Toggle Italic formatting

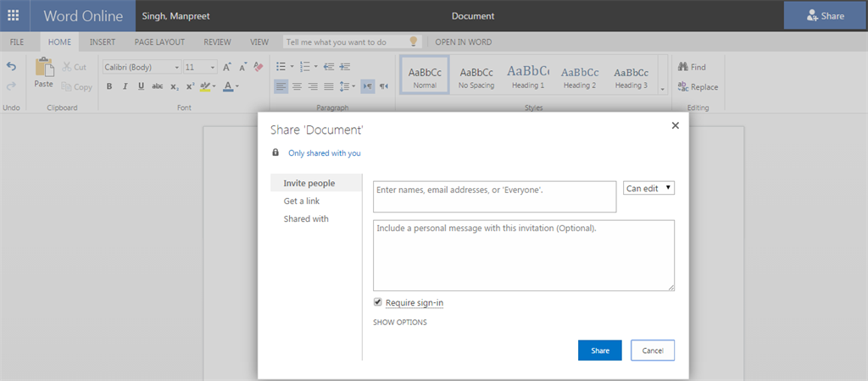tap(125, 86)
